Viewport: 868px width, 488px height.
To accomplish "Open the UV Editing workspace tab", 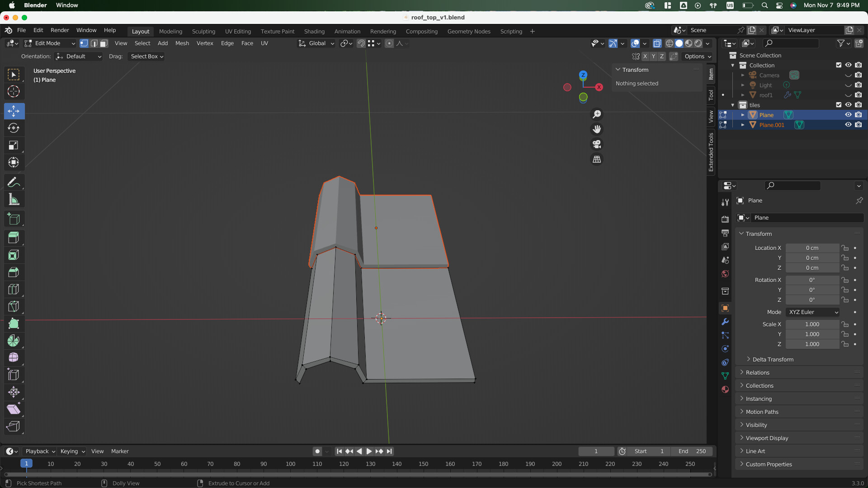I will coord(238,32).
